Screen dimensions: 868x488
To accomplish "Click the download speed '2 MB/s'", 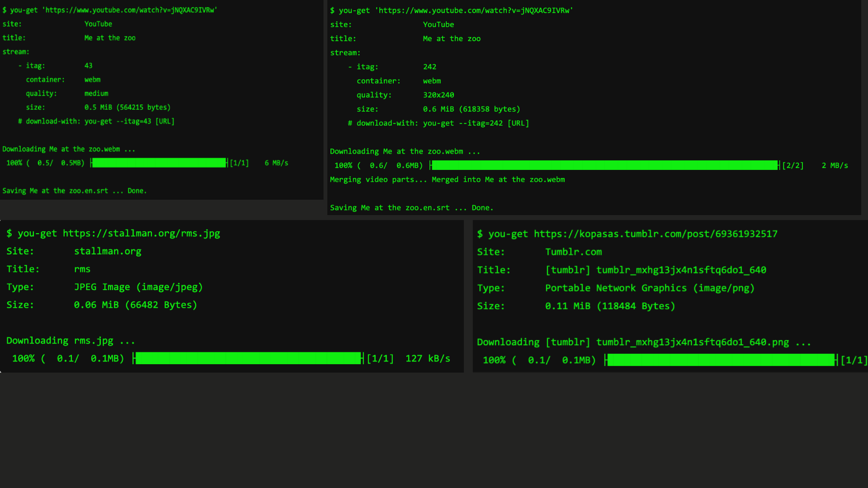I will coord(835,165).
